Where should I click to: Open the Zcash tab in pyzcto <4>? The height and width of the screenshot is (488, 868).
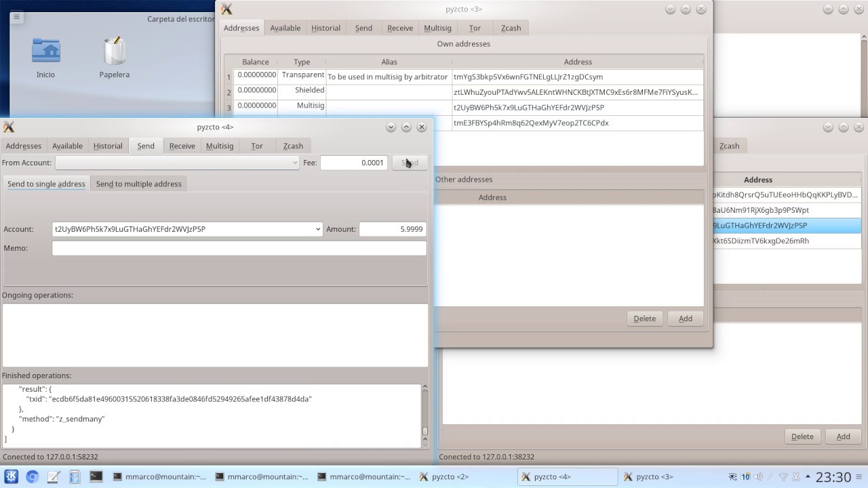(x=293, y=146)
